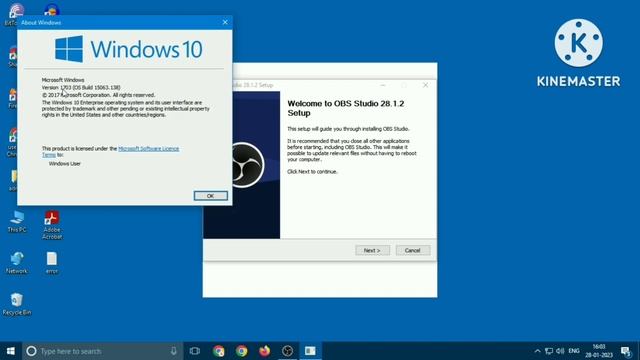The width and height of the screenshot is (640, 360).
Task: Open Google Chrome next to Firefox on taskbar
Action: (242, 351)
